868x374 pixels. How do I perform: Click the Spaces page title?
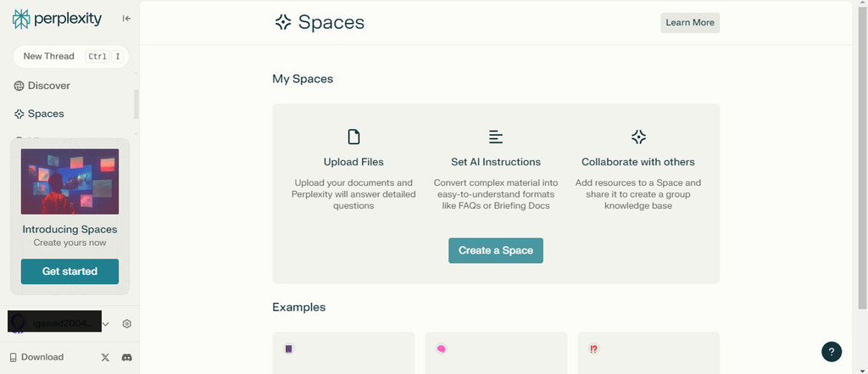[x=331, y=22]
